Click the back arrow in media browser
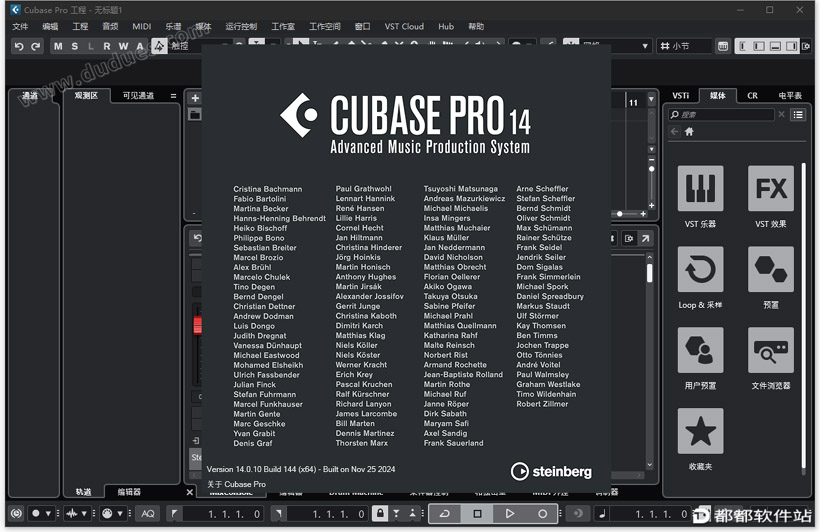 pos(675,131)
